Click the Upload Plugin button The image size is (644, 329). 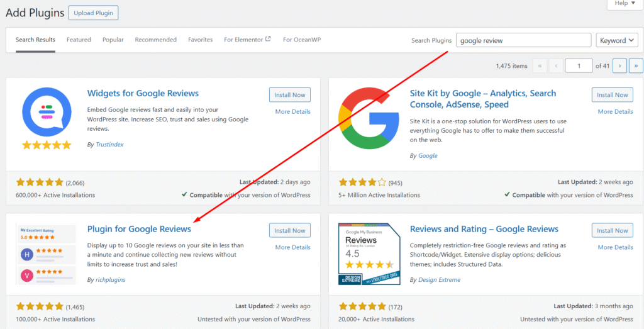tap(93, 13)
